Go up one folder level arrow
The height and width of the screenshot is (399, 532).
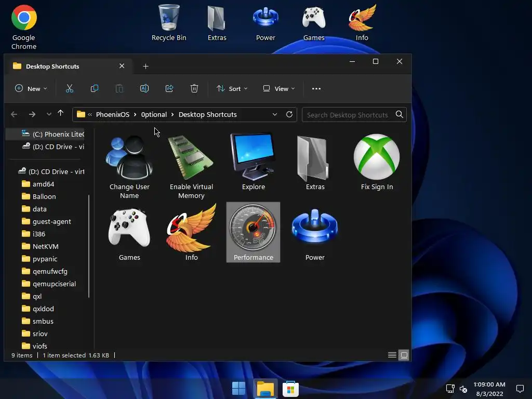click(x=60, y=113)
